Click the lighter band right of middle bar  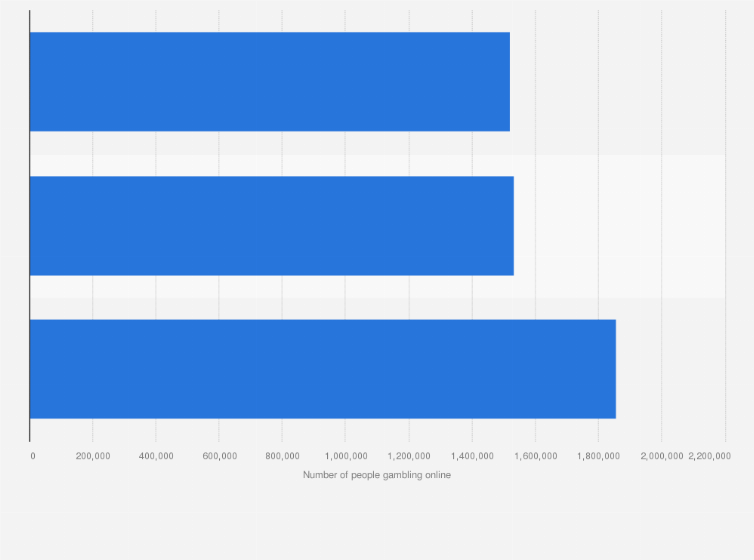tap(620, 226)
